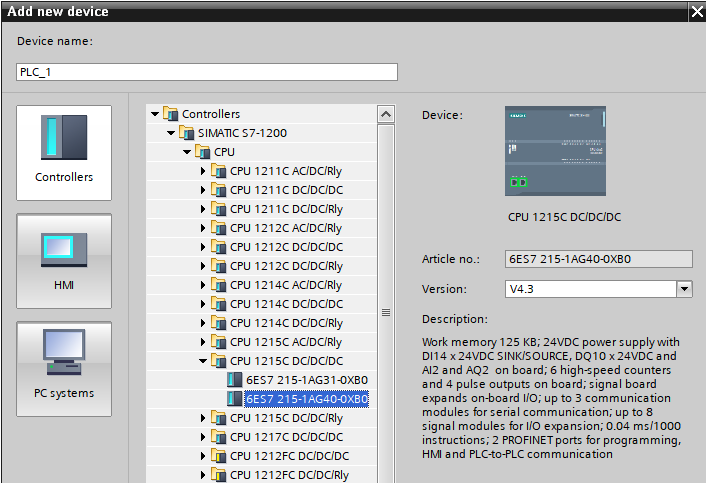Screen dimensions: 706x483
Task: Expand CPU 1211C DC/DC/DC
Action: 203,190
